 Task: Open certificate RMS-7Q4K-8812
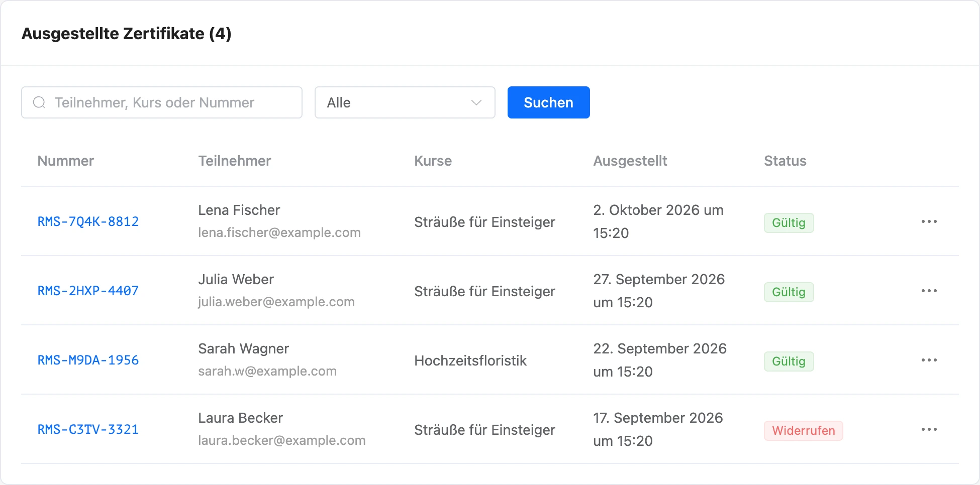[88, 221]
